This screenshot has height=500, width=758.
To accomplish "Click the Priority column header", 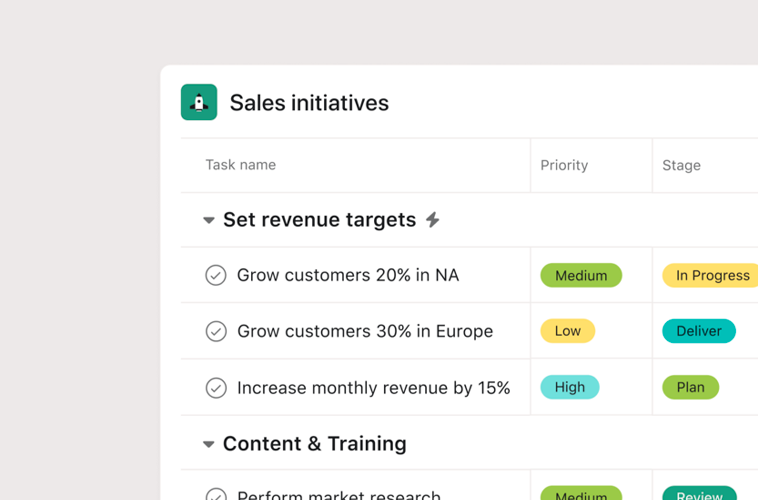I will tap(564, 165).
